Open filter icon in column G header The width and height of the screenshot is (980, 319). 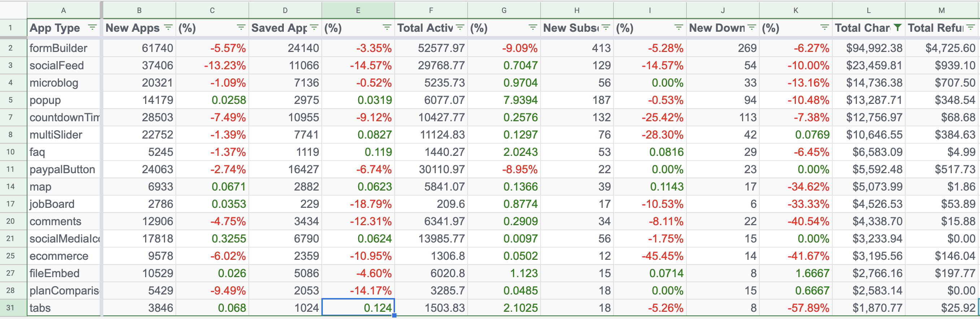click(x=533, y=27)
